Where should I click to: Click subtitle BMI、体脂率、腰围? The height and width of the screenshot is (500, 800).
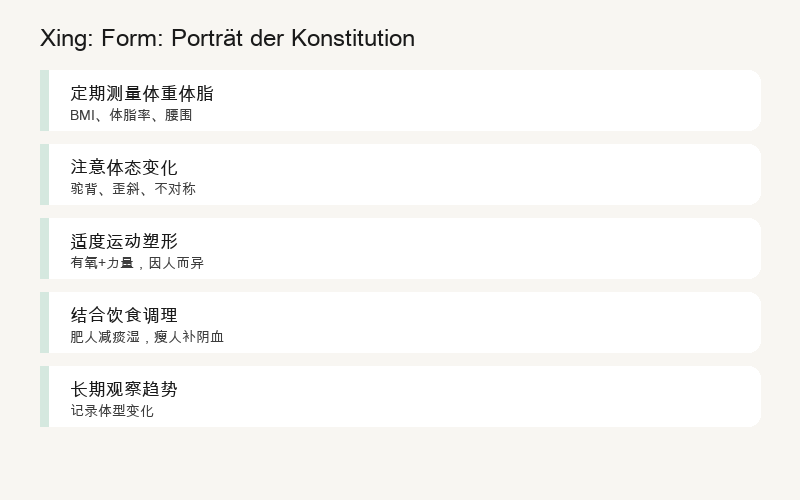coord(131,115)
